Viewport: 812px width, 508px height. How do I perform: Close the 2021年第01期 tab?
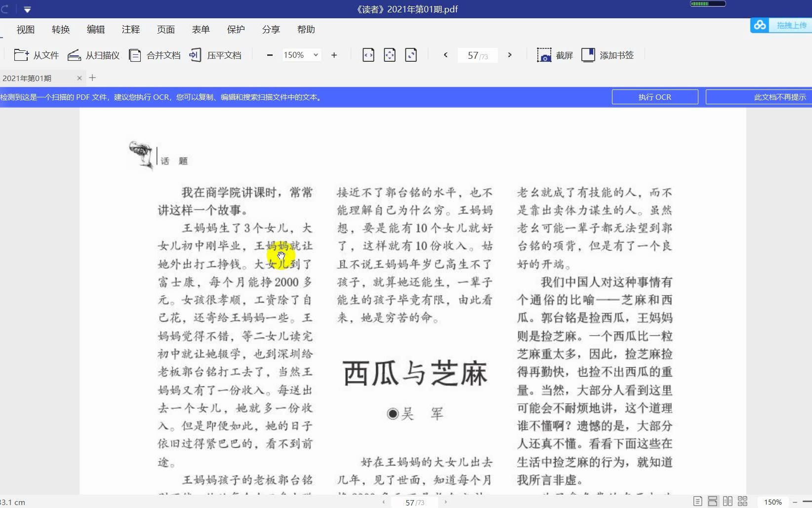[80, 78]
